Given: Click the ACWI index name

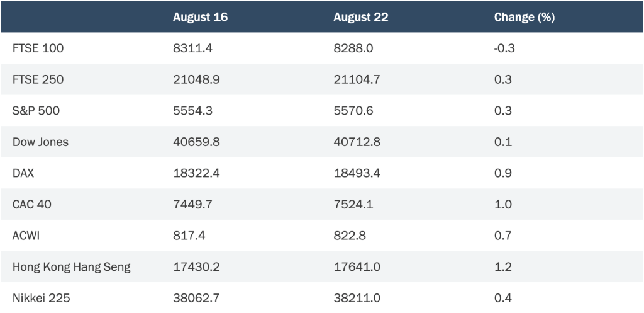Looking at the screenshot, I should pyautogui.click(x=26, y=236).
